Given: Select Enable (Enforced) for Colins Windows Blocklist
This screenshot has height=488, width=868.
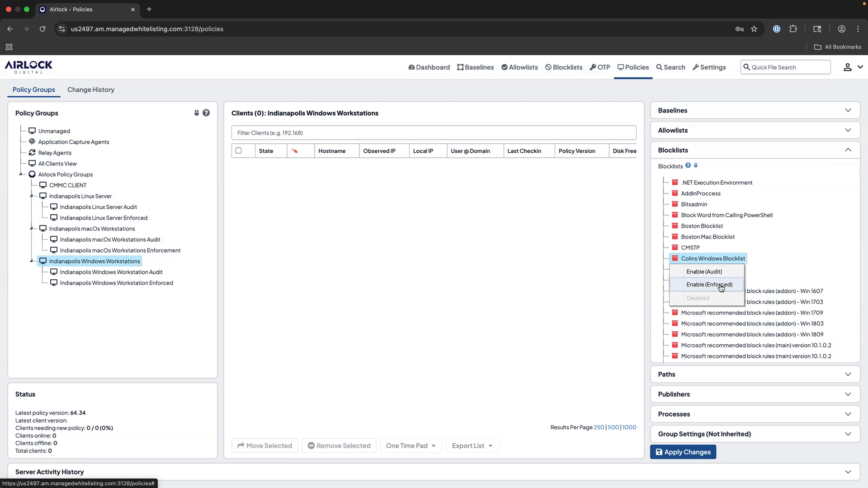Looking at the screenshot, I should click(x=709, y=285).
